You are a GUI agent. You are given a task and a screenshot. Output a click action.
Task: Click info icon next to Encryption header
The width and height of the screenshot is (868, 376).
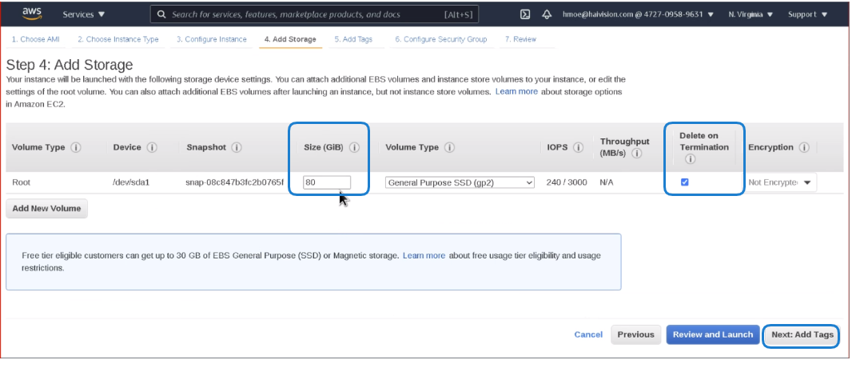click(x=804, y=147)
